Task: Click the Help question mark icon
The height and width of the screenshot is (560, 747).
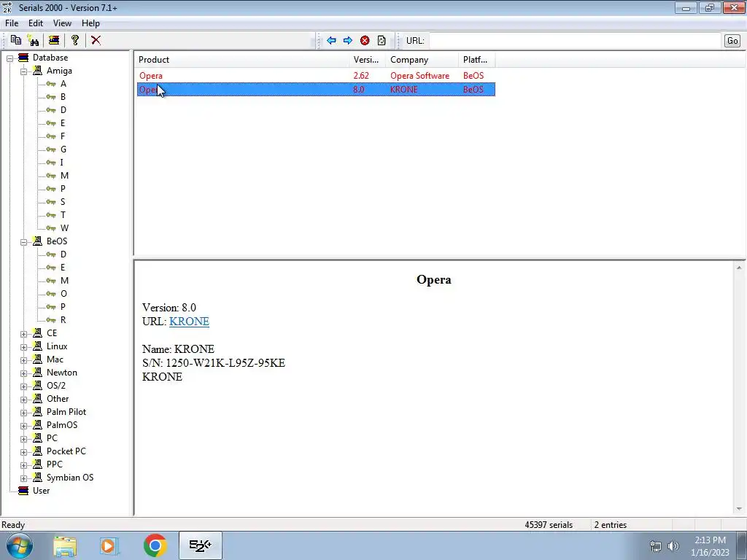Action: 75,41
